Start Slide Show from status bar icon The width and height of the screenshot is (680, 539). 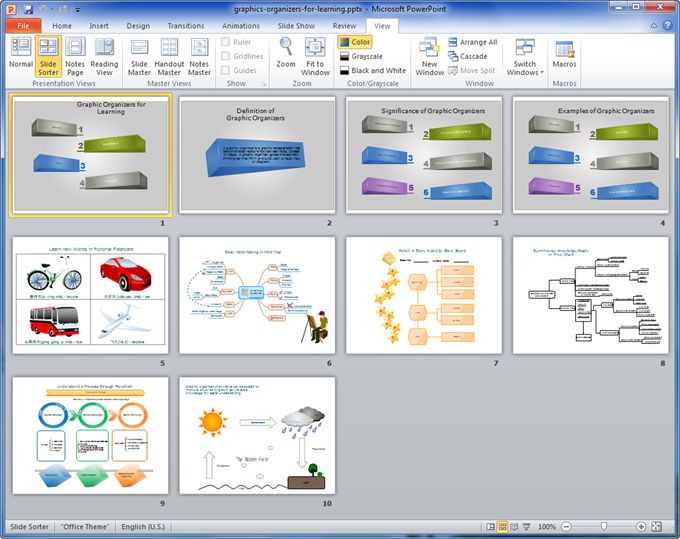click(526, 526)
